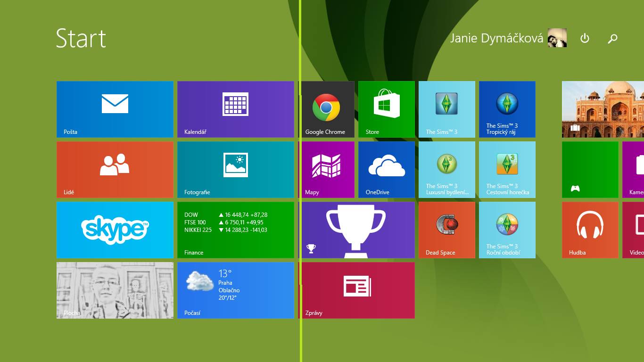Open the travel tile with palace photo
Screen dimensions: 644x362
[x=603, y=109]
